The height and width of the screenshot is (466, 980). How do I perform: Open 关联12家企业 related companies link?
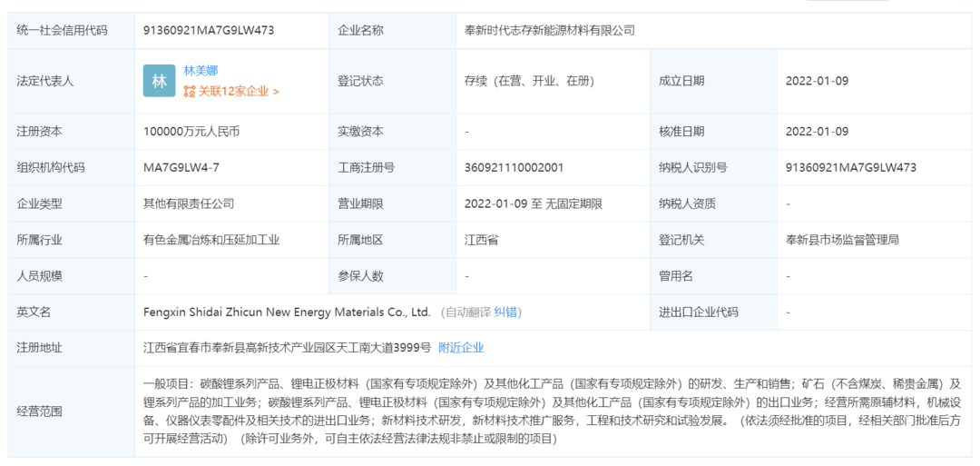click(x=239, y=92)
